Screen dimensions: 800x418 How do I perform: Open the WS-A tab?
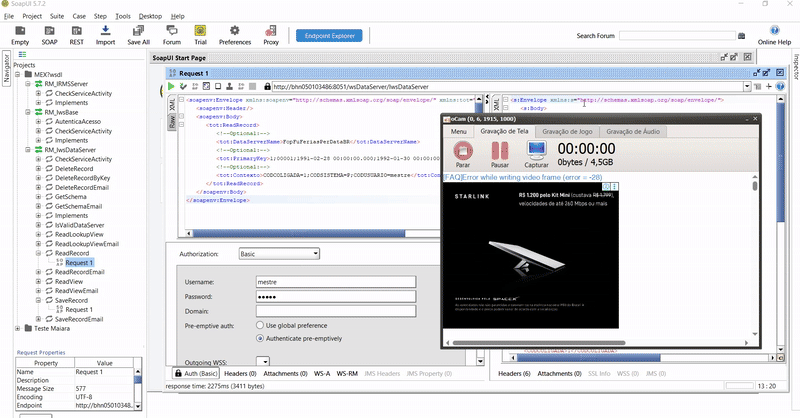(x=322, y=374)
